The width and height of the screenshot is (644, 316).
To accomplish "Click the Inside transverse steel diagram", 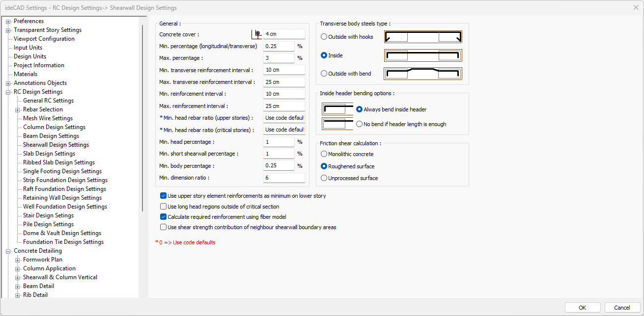I will point(423,55).
